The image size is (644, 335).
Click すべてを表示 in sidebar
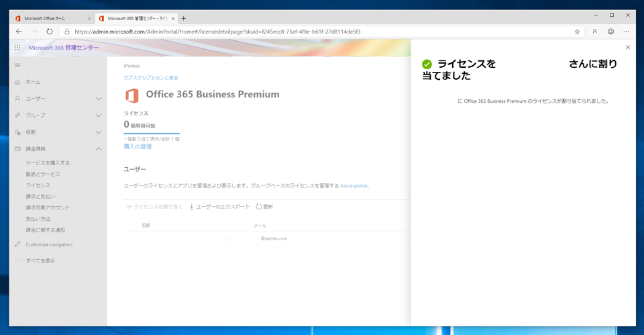tap(40, 260)
